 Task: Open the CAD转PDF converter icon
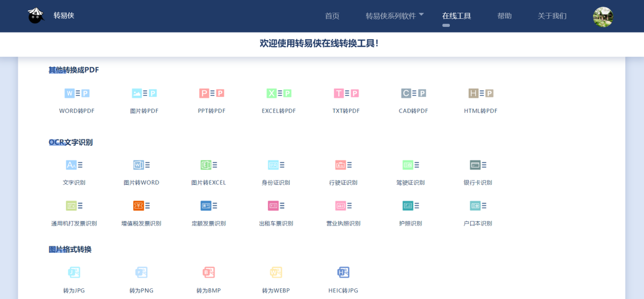pyautogui.click(x=413, y=93)
